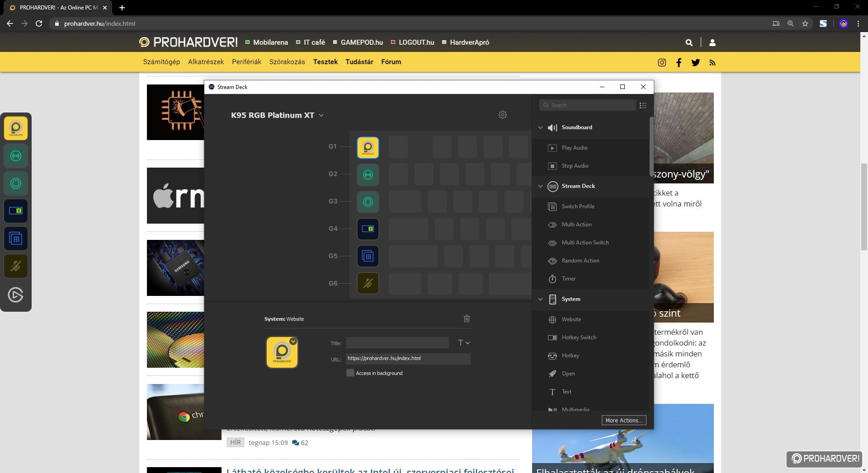Open Stream Deck settings gear
Screen dimensions: 868x473
(x=502, y=115)
